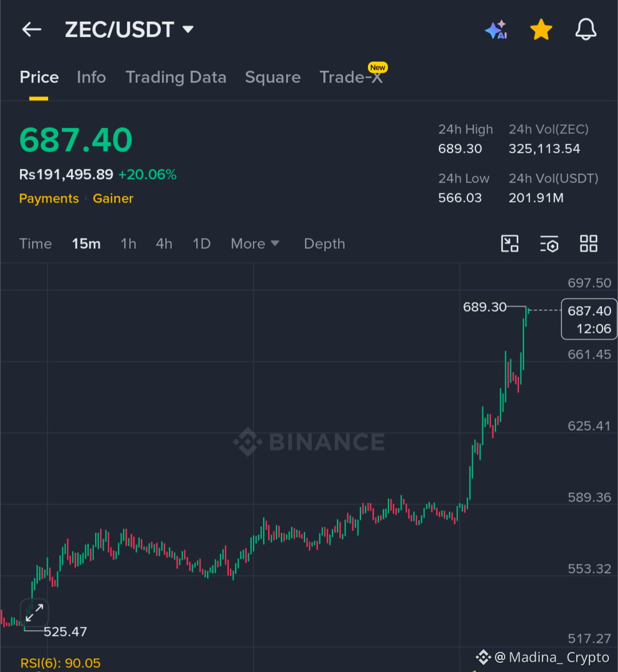Viewport: 618px width, 672px height.
Task: Open the ZEC/USDT pair dropdown
Action: pyautogui.click(x=129, y=30)
